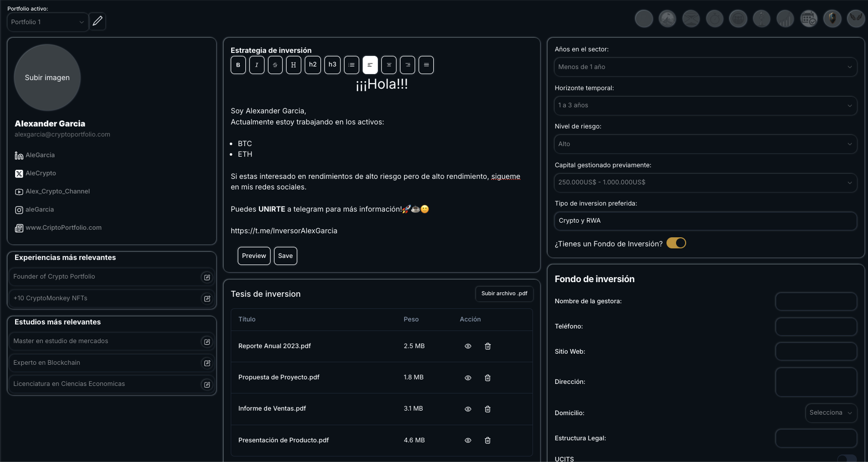Screen dimensions: 868x462
Task: Click the calendar-check badge icon
Action: tap(809, 19)
